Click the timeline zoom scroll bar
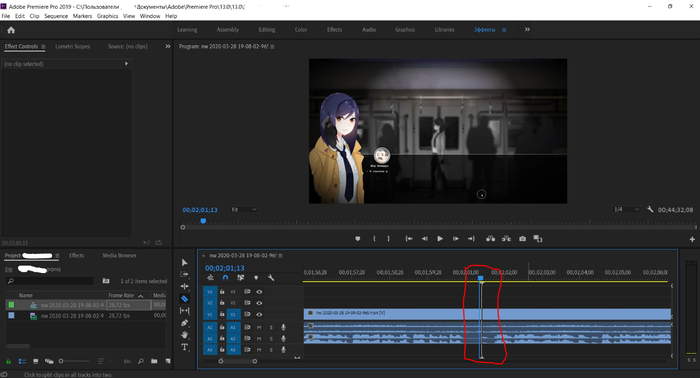The height and width of the screenshot is (378, 700). [x=238, y=361]
